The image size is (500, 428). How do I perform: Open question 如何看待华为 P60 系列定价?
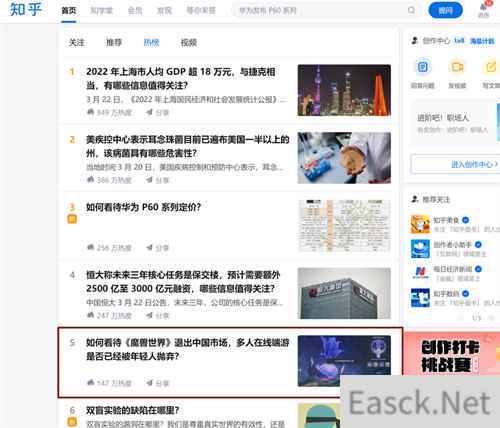click(x=144, y=207)
